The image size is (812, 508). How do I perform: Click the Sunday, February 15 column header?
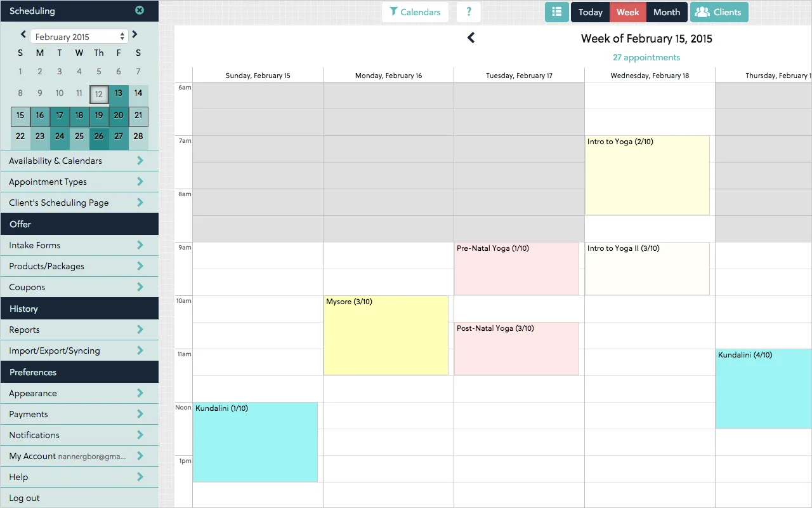[x=258, y=76]
